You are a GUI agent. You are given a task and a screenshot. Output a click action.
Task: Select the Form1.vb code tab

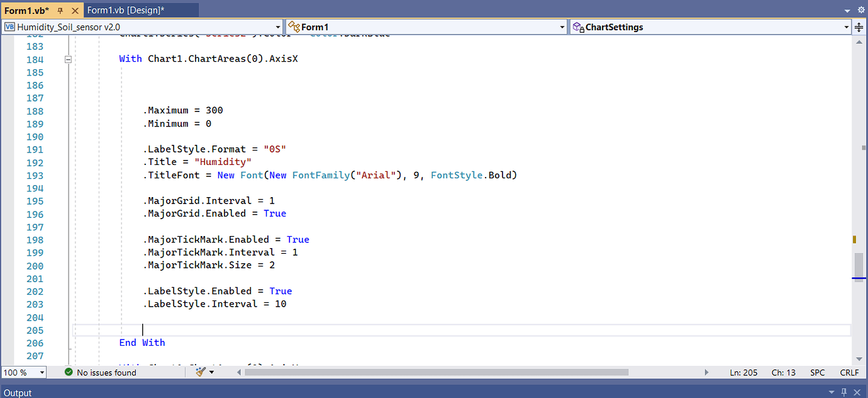click(x=25, y=10)
